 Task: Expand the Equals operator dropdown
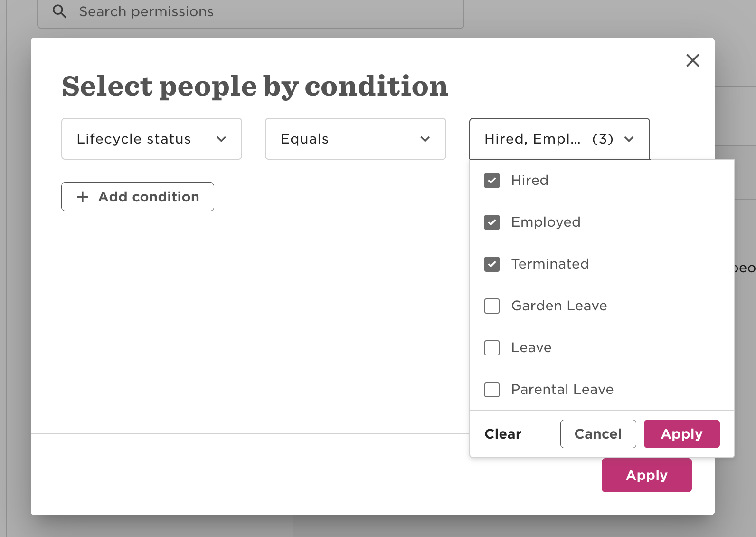coord(355,139)
